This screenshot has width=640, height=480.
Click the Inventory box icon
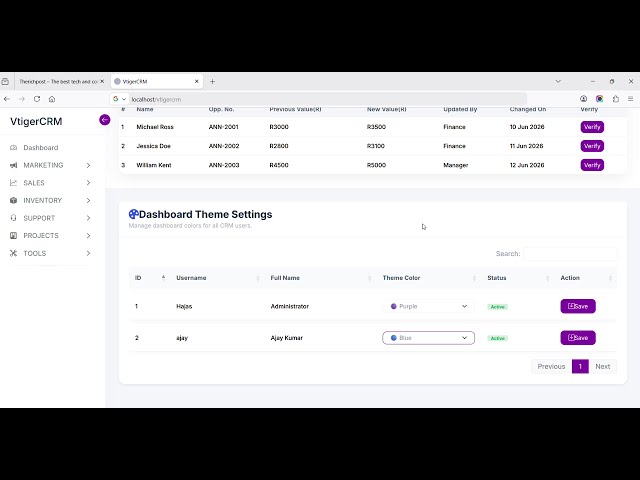click(x=13, y=200)
